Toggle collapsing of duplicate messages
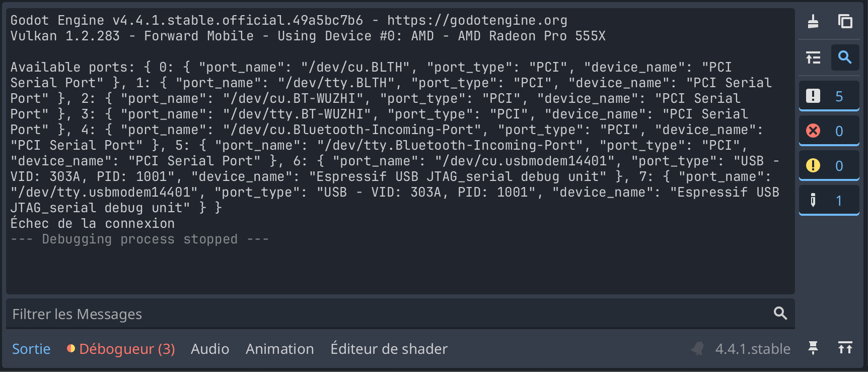The width and height of the screenshot is (868, 372). tap(813, 57)
